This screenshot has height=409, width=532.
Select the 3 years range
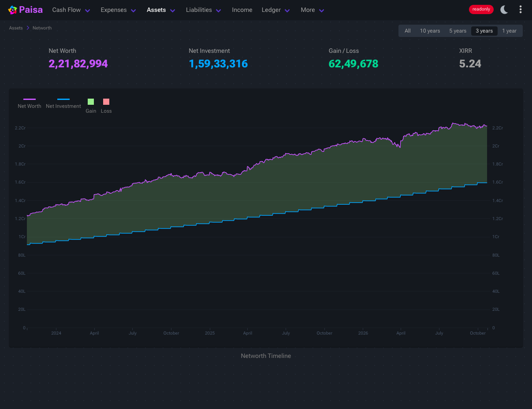click(x=484, y=31)
